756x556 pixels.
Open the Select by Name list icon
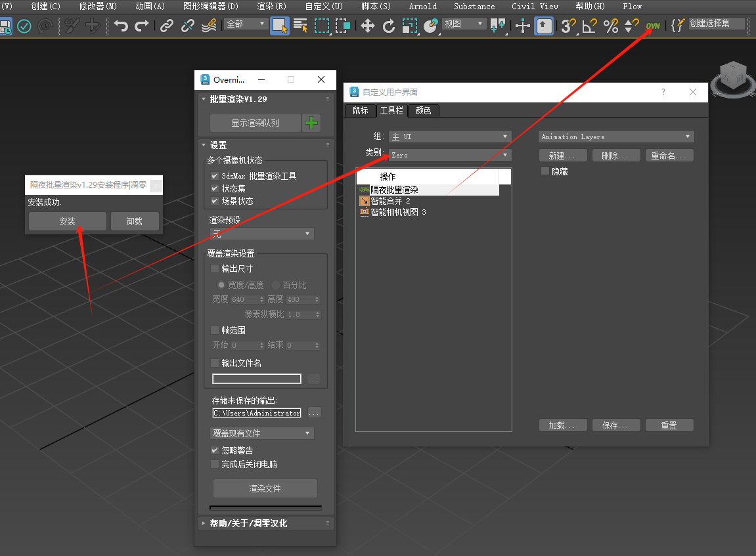point(300,25)
